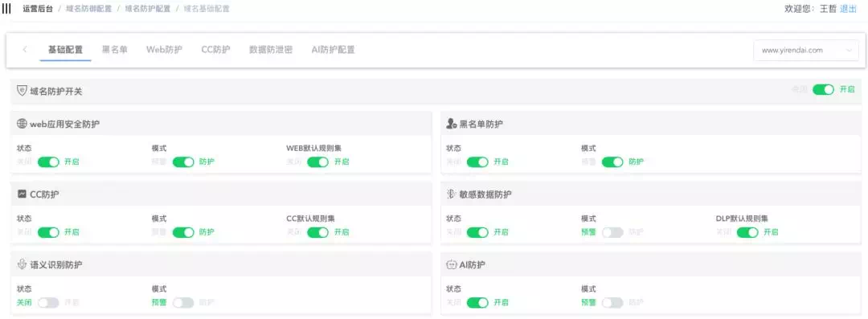Click the CC默认规则集 label

(x=310, y=219)
